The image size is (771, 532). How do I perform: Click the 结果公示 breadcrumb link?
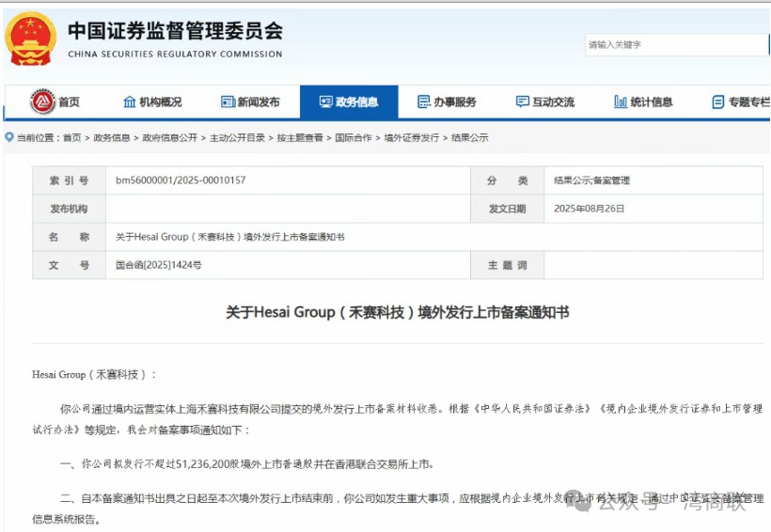coord(470,138)
